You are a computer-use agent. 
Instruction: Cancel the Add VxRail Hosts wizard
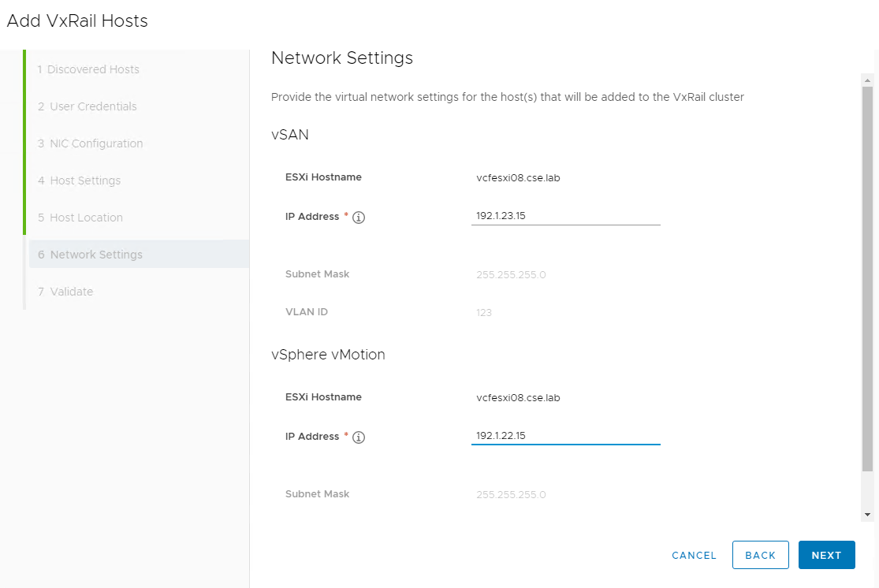tap(694, 556)
